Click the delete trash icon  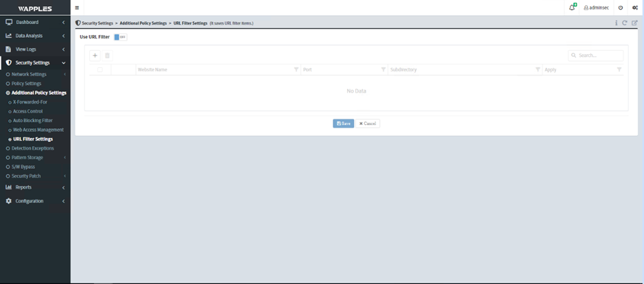coord(108,56)
